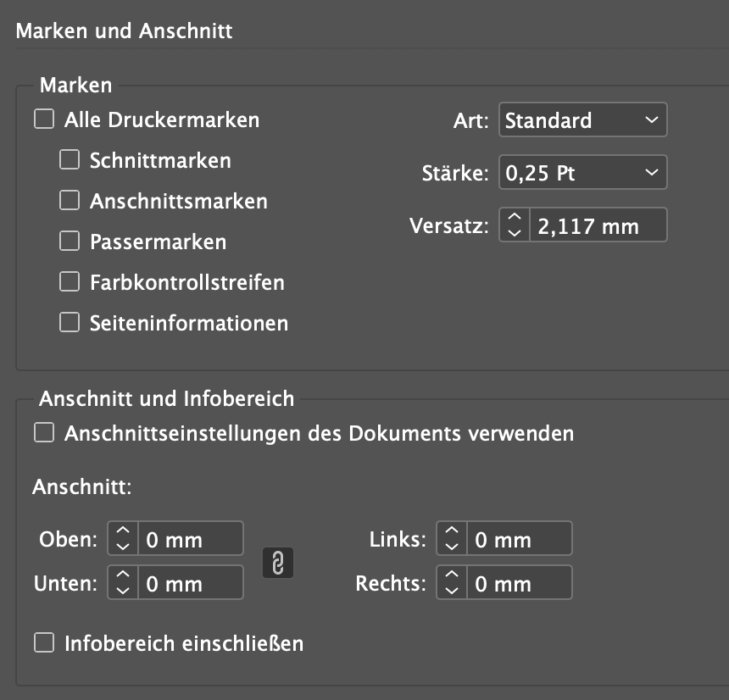Open the Art dropdown set to Standard
This screenshot has height=700, width=729.
point(583,120)
